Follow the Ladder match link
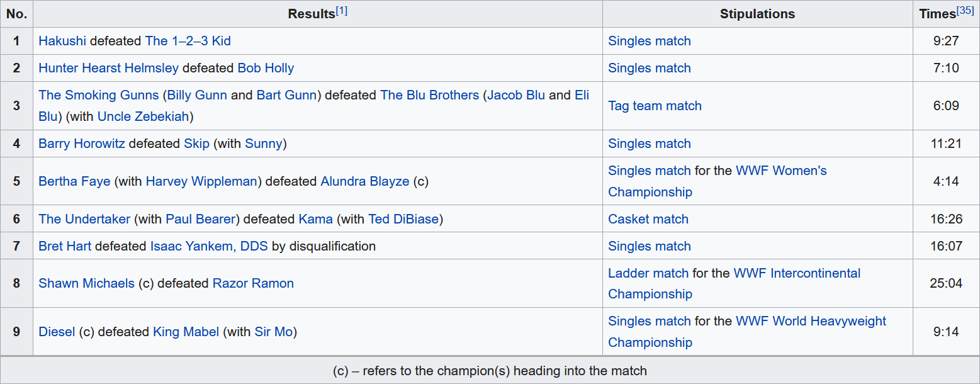Viewport: 980px width, 384px height. (x=648, y=273)
